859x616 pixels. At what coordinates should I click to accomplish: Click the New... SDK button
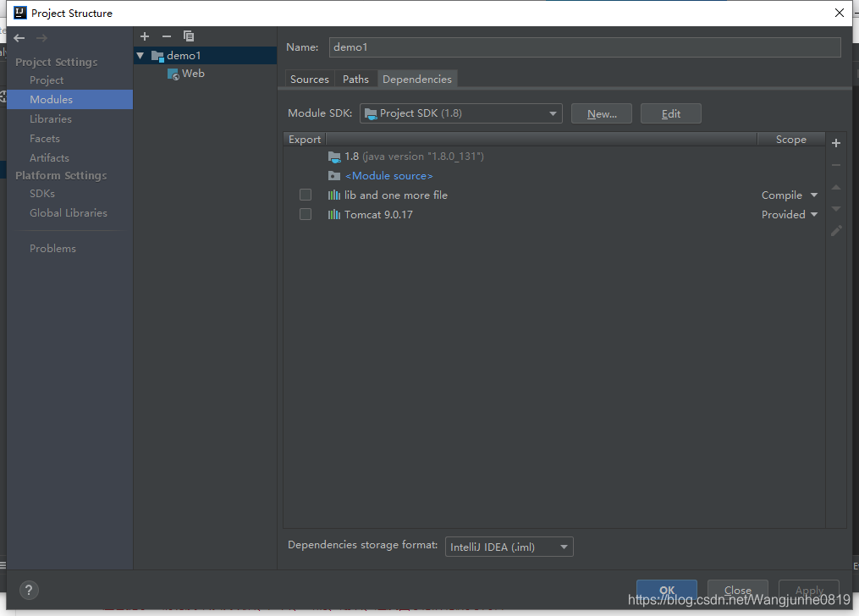coord(602,113)
